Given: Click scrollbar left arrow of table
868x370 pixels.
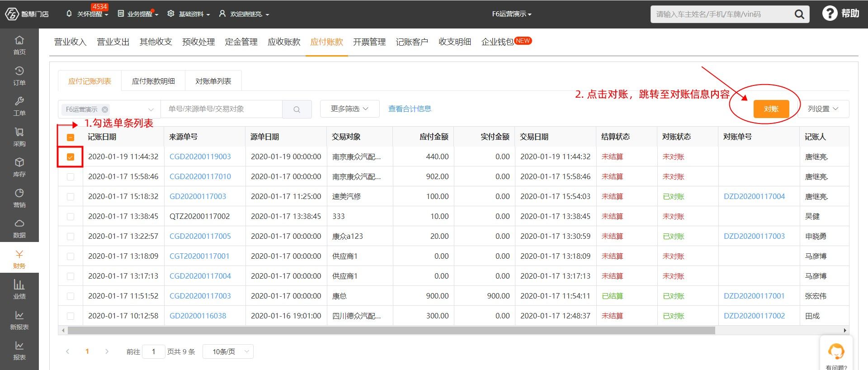Looking at the screenshot, I should pos(63,330).
